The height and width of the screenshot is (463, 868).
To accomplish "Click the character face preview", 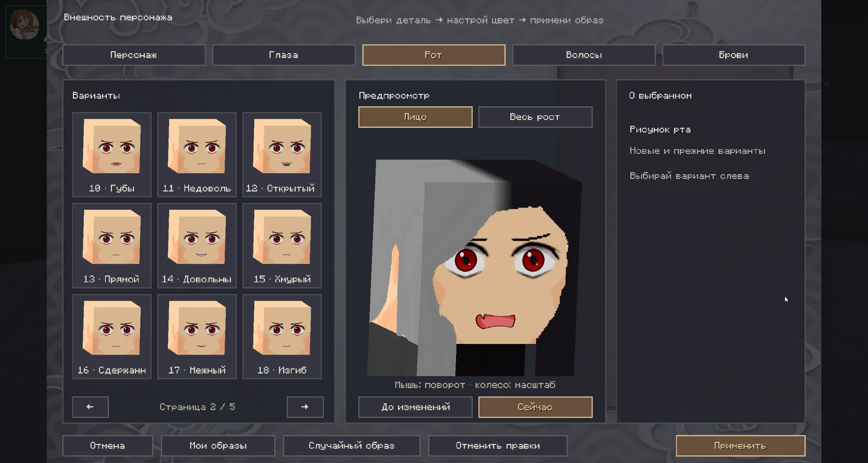I will (x=475, y=267).
